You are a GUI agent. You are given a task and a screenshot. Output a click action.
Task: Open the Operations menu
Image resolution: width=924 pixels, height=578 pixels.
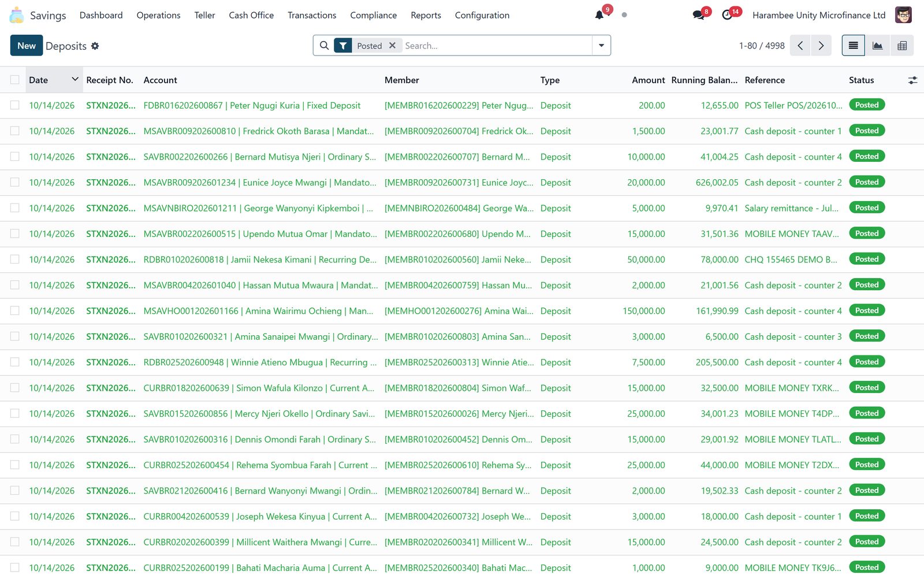coord(158,15)
